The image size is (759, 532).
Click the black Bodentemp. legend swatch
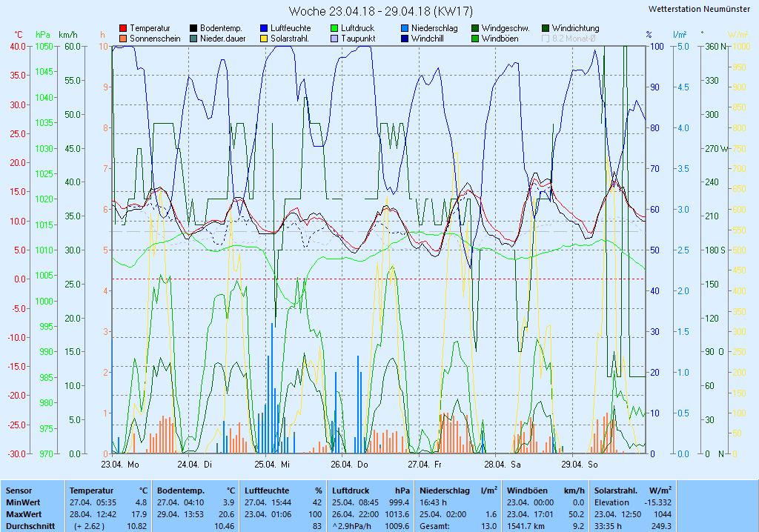coord(193,29)
